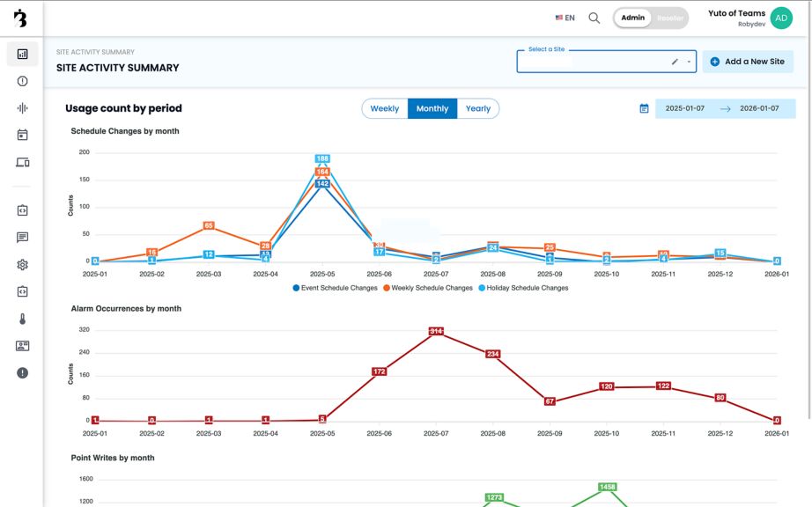Select the Admin role switch option
Viewport: 812px width, 507px height.
632,18
